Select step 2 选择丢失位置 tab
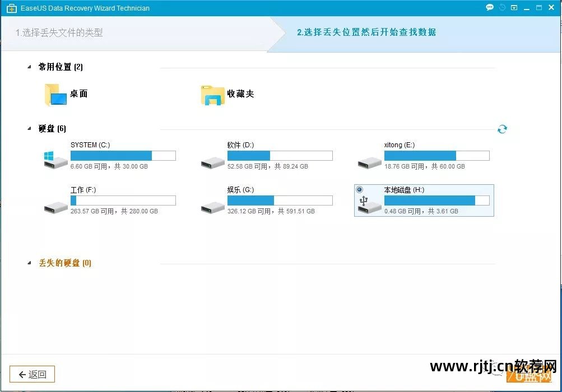This screenshot has height=392, width=562. (x=366, y=32)
